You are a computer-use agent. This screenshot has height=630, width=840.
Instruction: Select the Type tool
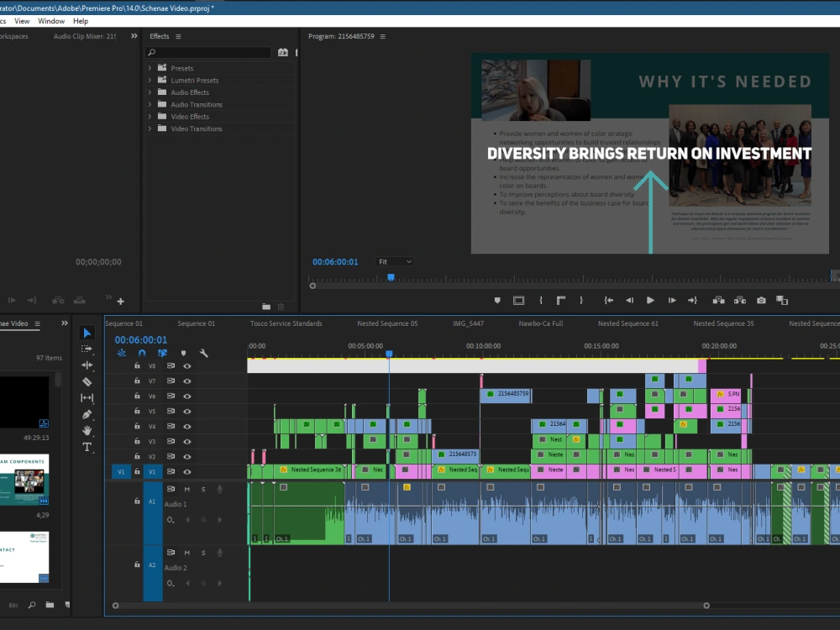87,447
